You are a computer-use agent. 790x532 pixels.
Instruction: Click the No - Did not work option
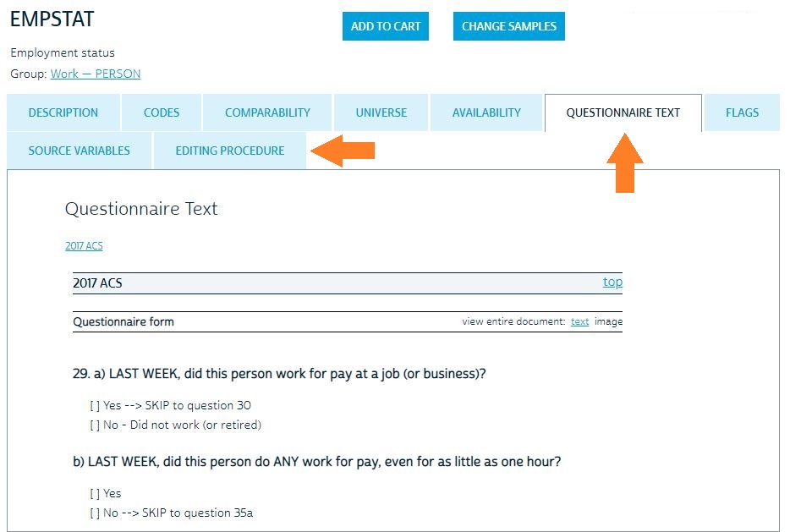pyautogui.click(x=175, y=425)
